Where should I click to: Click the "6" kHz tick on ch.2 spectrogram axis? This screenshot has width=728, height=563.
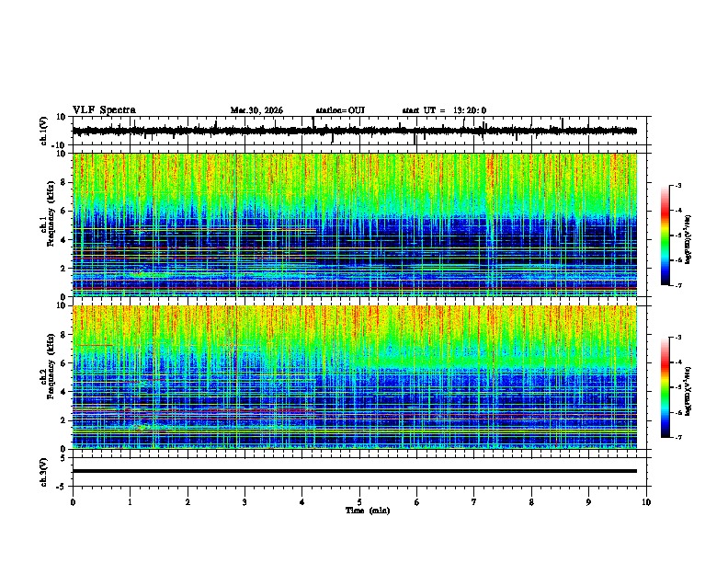(x=63, y=362)
